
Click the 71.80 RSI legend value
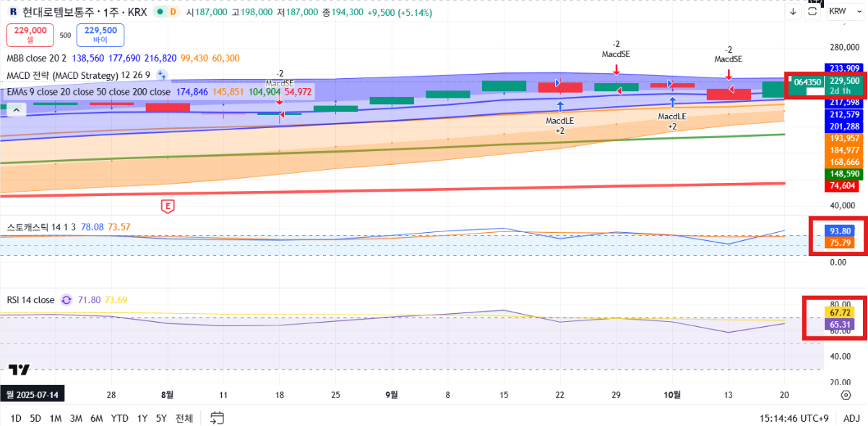[89, 299]
